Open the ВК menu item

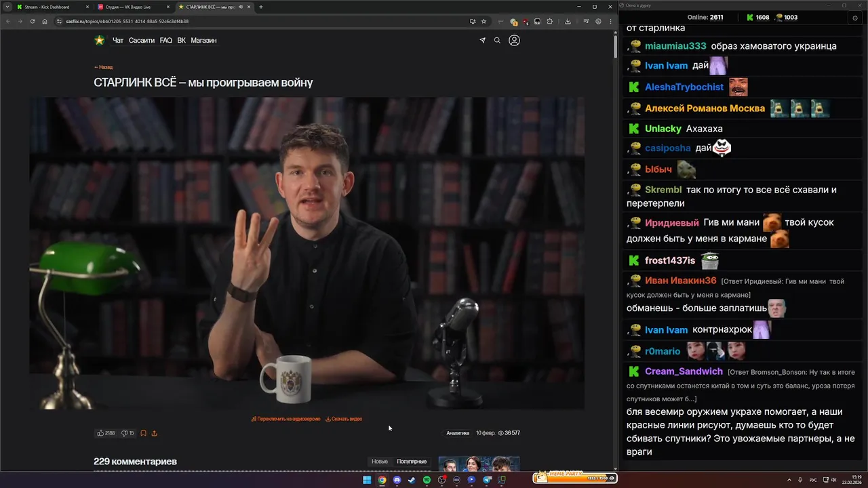[182, 41]
